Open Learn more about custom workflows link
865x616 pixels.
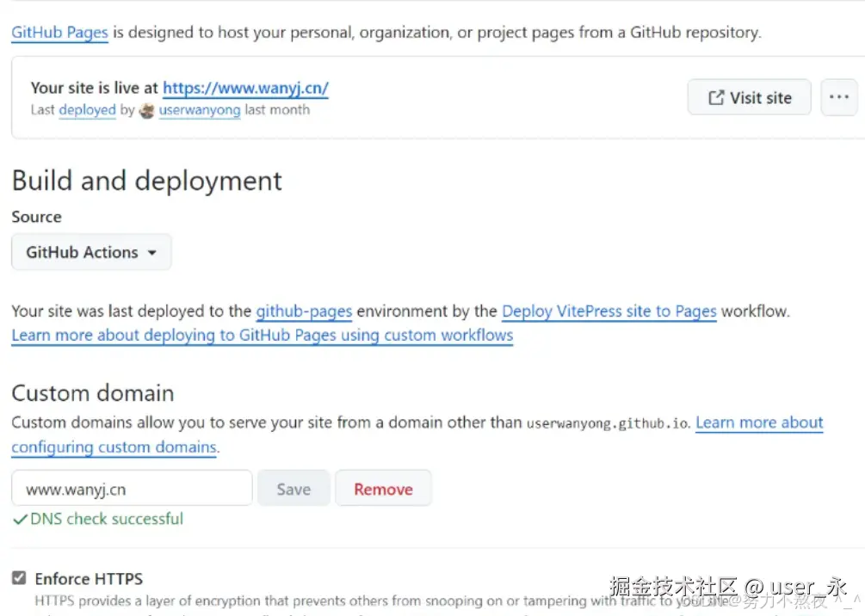(x=262, y=336)
